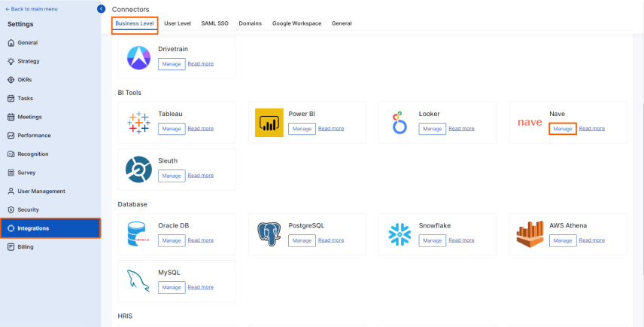Open the SAML SSO tab

[x=215, y=23]
